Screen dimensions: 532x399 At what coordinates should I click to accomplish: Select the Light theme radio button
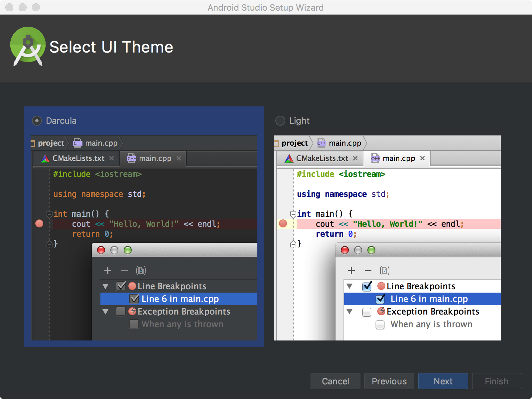click(280, 121)
